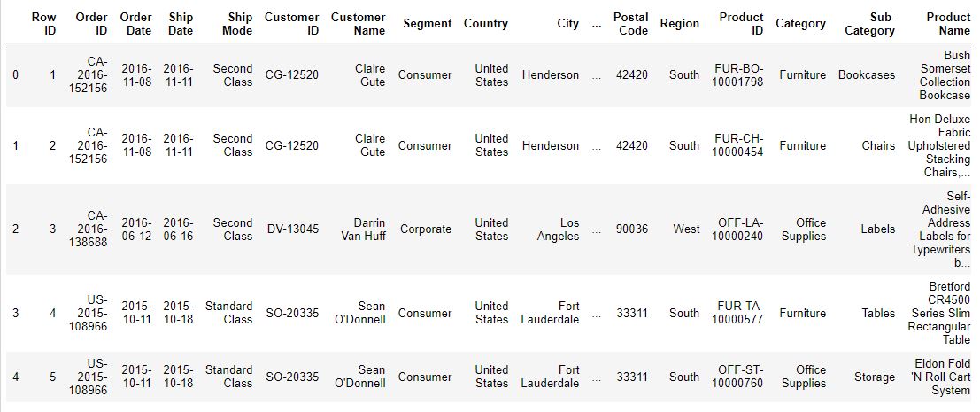Click the Region column header
The width and height of the screenshot is (980, 412).
(x=679, y=24)
